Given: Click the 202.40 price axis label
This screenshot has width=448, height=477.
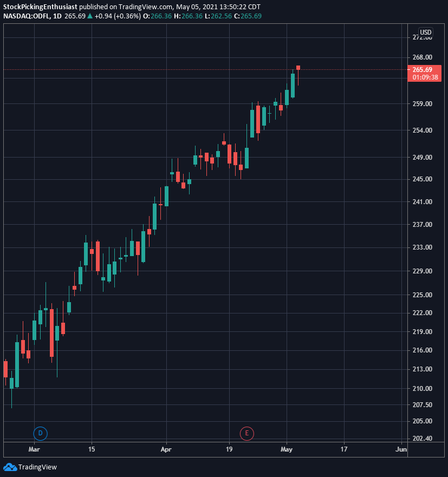Looking at the screenshot, I should pos(422,439).
